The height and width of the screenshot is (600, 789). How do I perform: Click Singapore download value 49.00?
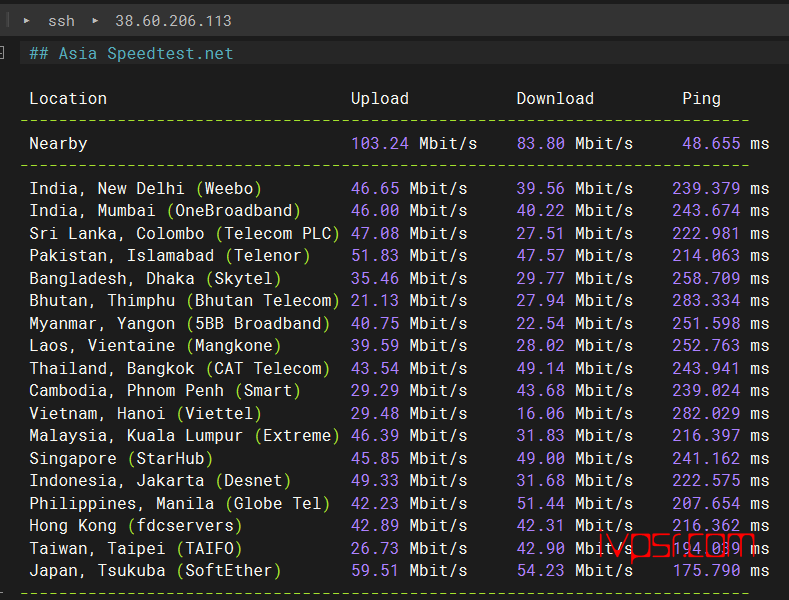click(540, 458)
